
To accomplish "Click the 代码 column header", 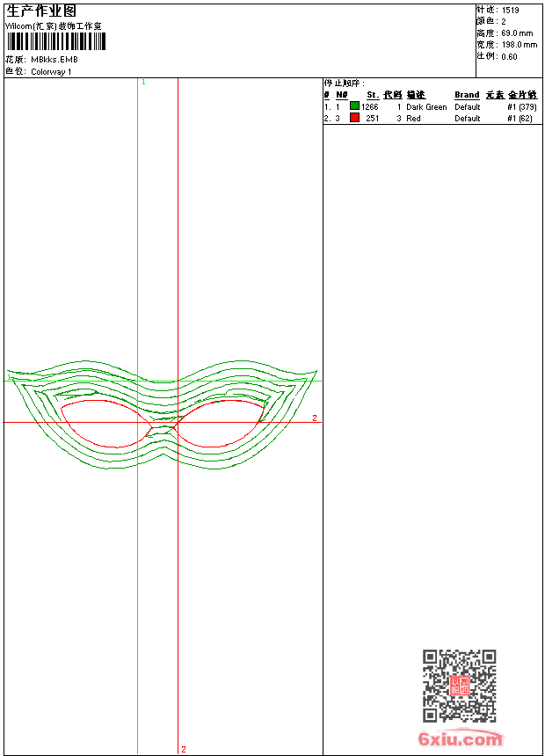I will coord(393,95).
